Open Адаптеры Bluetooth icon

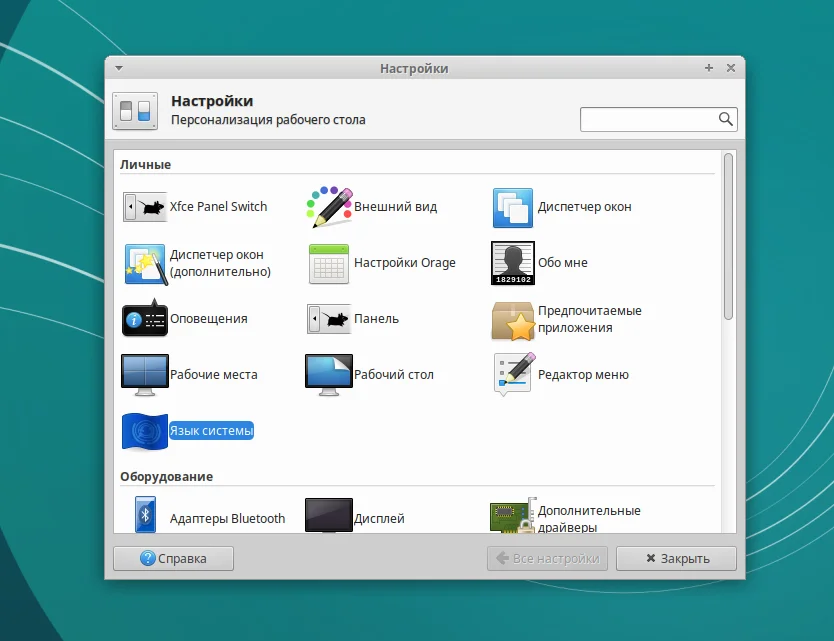coord(145,514)
